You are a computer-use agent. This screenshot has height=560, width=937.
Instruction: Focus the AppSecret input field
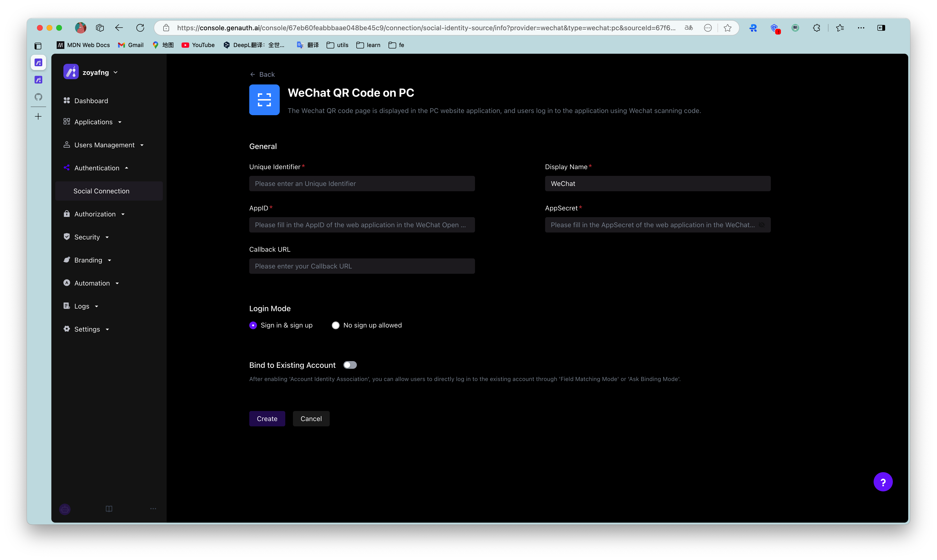point(657,225)
